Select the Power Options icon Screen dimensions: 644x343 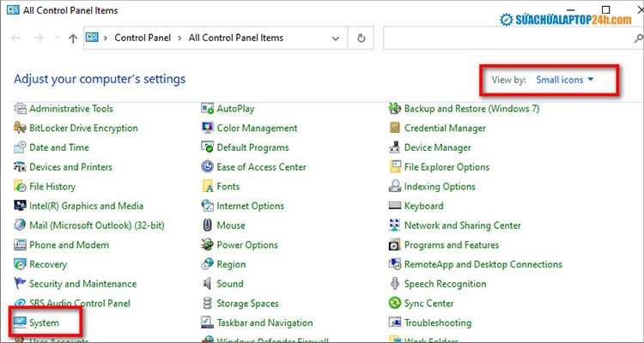(x=208, y=245)
